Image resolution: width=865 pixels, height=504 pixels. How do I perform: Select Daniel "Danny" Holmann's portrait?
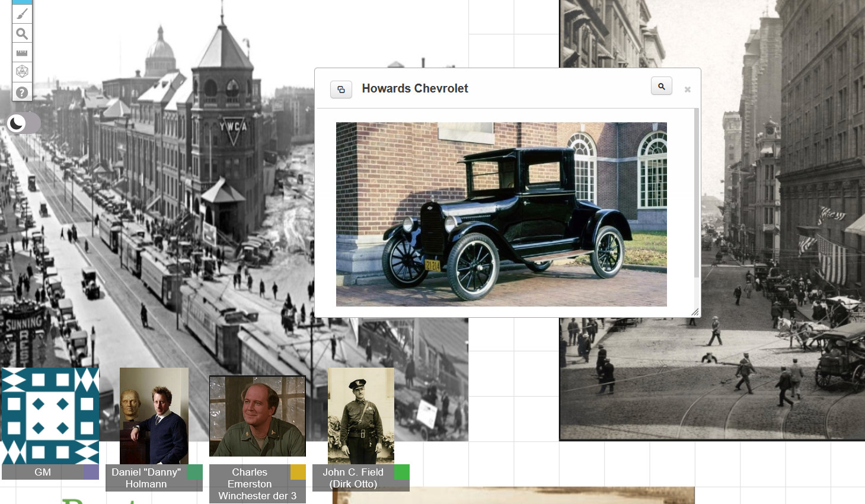(x=154, y=416)
